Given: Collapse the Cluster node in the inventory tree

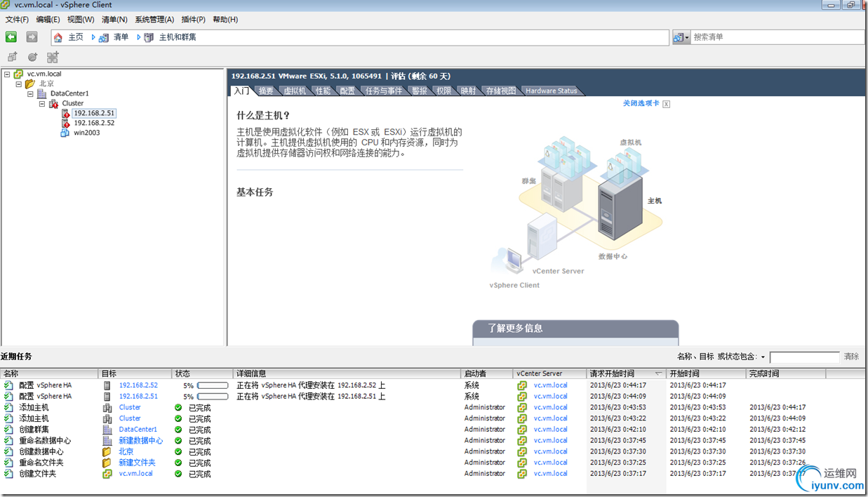Looking at the screenshot, I should click(x=41, y=103).
